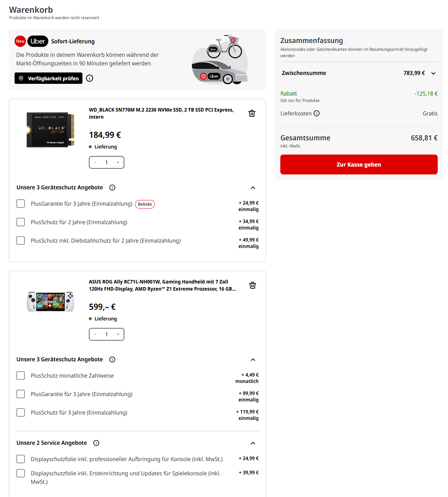Remove ASUS ROG Ally via trash icon
The image size is (448, 497).
tap(253, 285)
